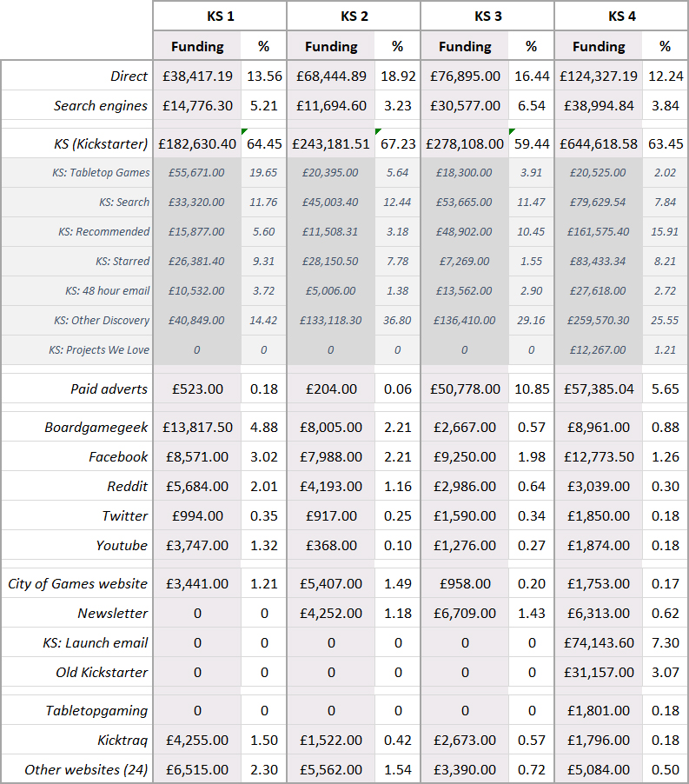The image size is (689, 784).
Task: Select cell £644,618.58 in the Kickstarter row
Action: pos(599,144)
